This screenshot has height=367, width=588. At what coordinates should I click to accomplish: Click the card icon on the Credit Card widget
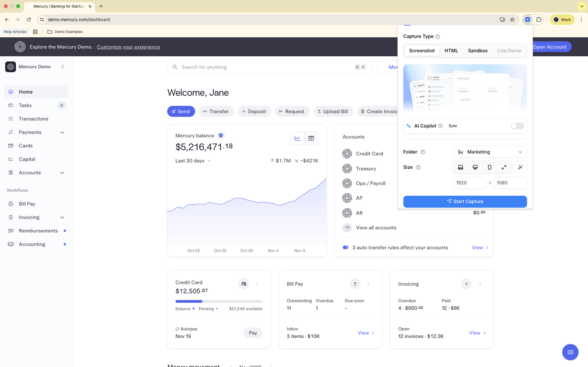tap(244, 284)
